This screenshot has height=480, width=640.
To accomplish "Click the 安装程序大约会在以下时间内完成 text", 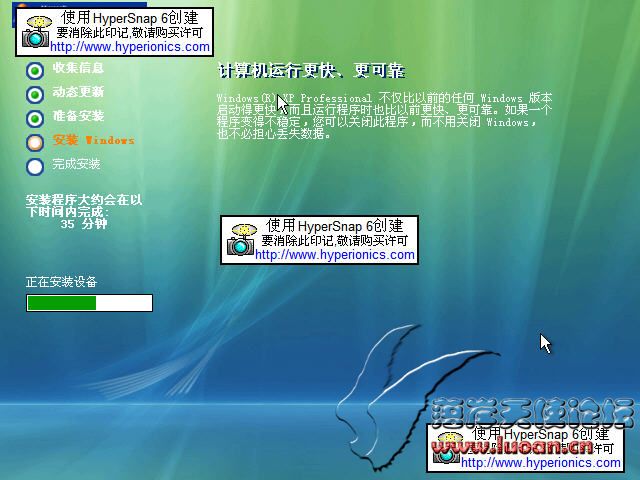I will coord(84,206).
